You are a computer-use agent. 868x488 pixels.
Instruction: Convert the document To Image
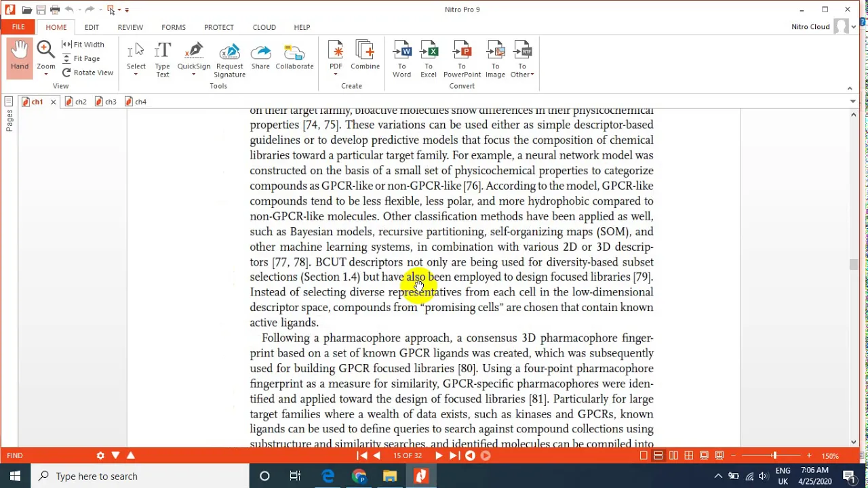[495, 60]
